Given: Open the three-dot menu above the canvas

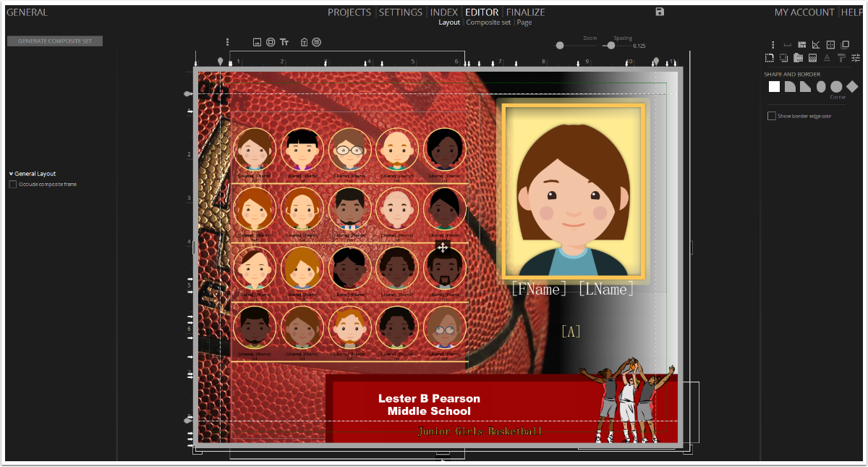Looking at the screenshot, I should pyautogui.click(x=227, y=42).
